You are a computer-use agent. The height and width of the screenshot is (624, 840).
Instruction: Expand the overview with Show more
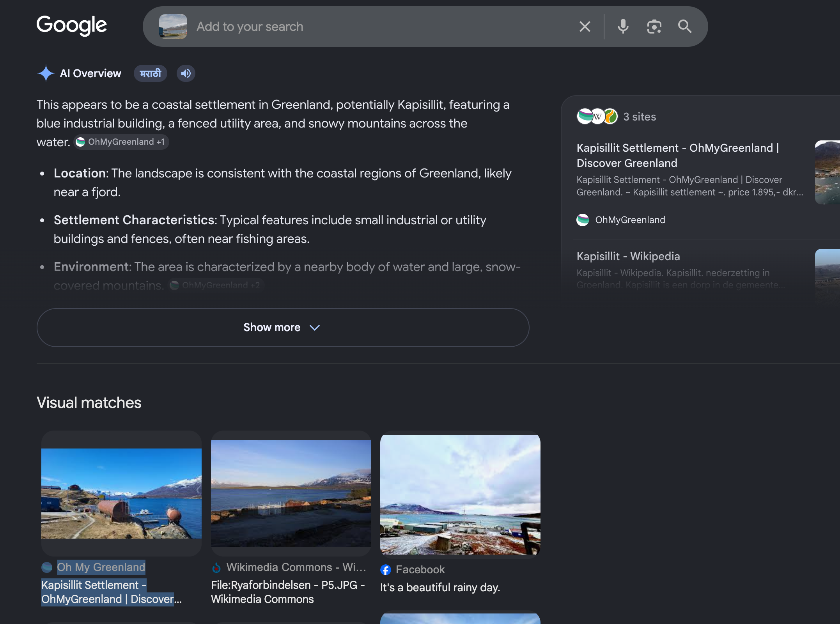(283, 328)
